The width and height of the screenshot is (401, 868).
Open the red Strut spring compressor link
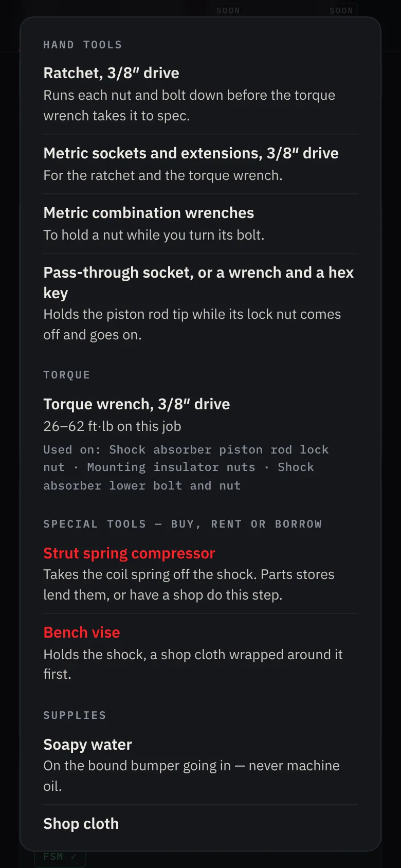coord(129,553)
